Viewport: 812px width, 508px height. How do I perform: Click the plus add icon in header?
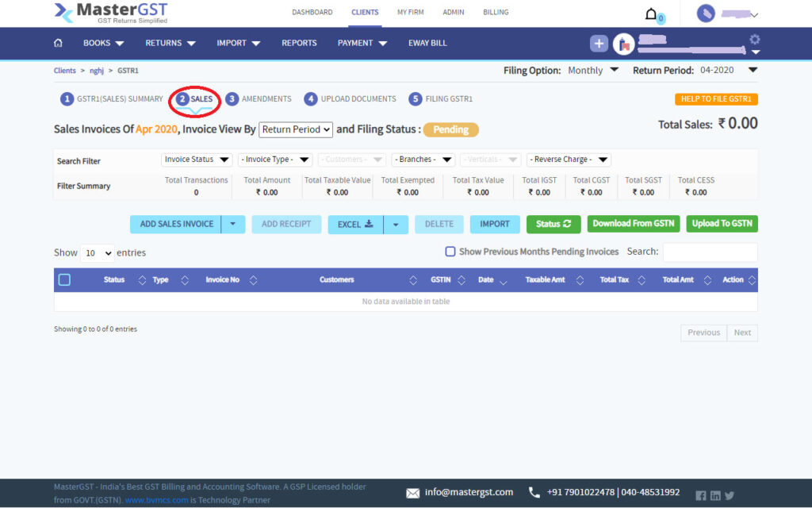[599, 44]
